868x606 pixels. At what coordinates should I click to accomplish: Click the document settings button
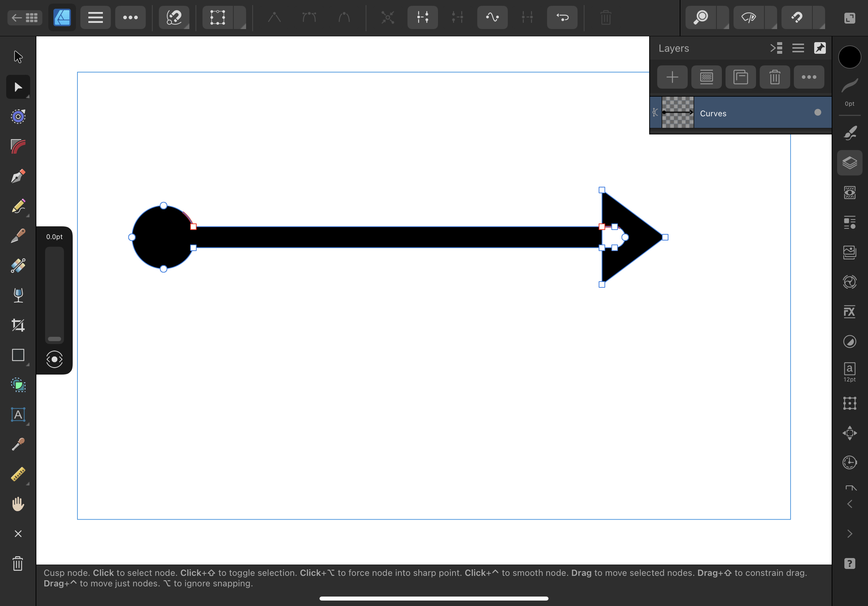(x=850, y=18)
